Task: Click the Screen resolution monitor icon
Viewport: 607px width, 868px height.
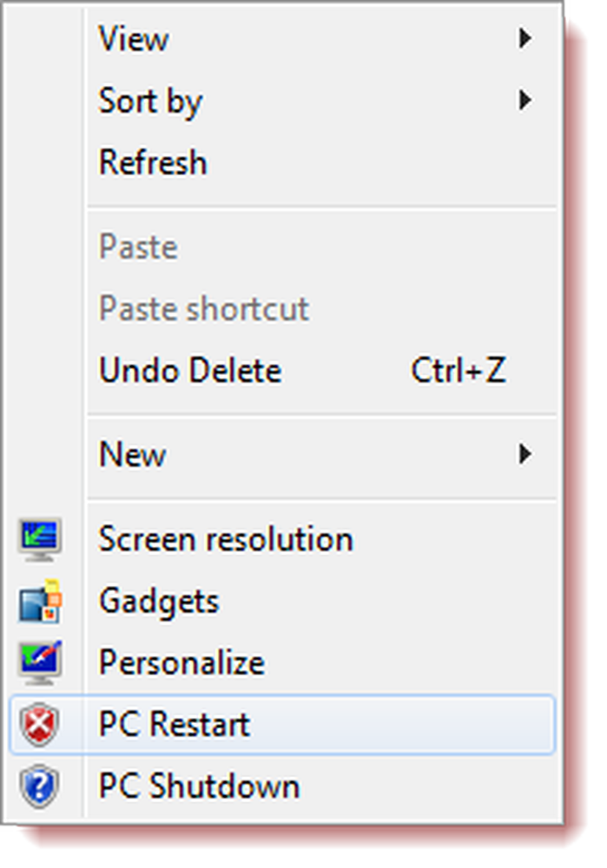Action: (40, 539)
